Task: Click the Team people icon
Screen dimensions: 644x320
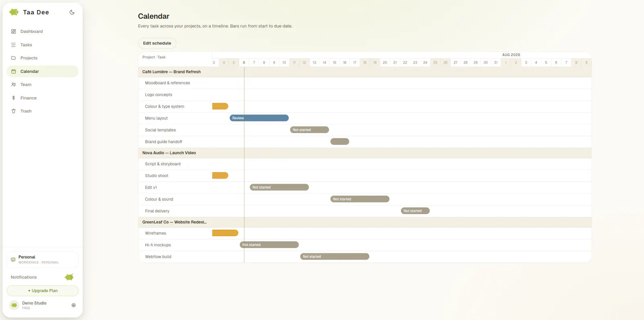Action: click(14, 85)
